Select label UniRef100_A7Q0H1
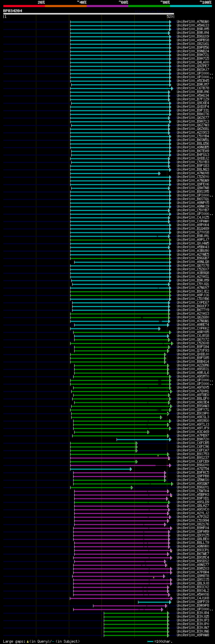This screenshot has height=644, width=215. pos(193,391)
